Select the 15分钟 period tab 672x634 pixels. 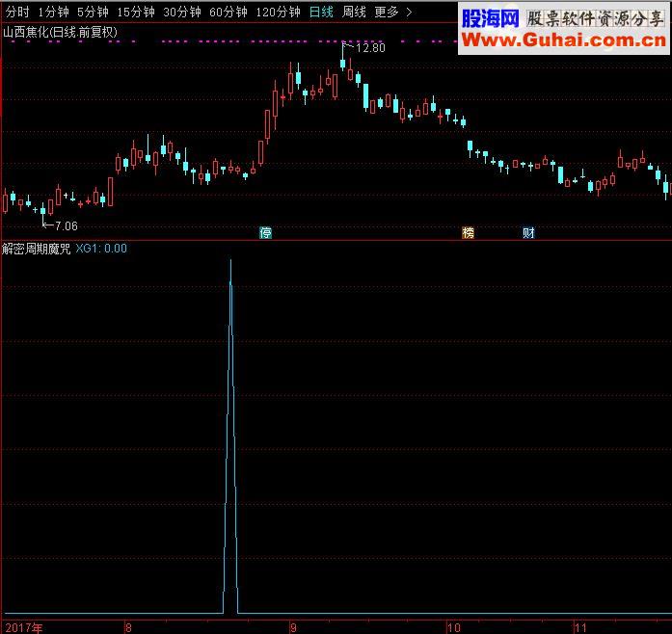[136, 12]
